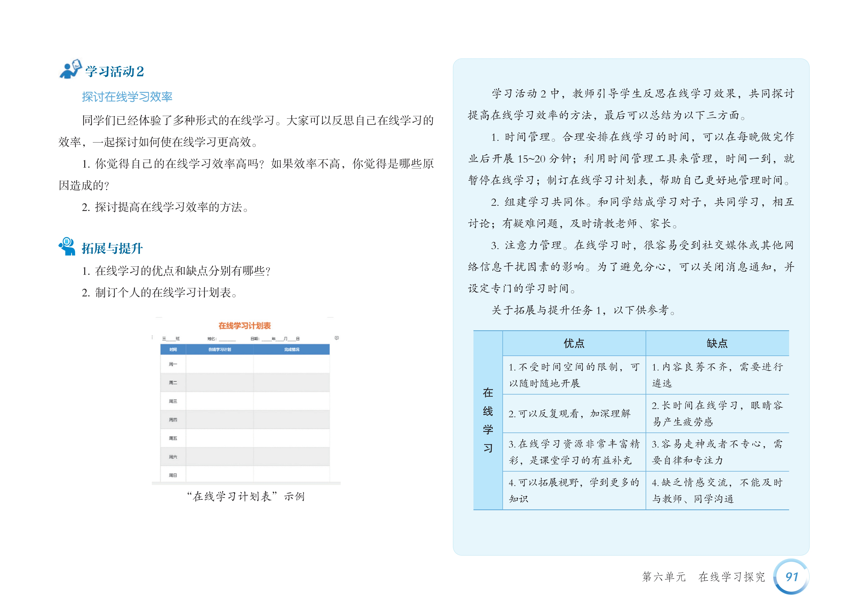Viewport: 868px width, 614px height.
Task: Click the 拓展与提升 magnifier figure icon
Action: 67,246
